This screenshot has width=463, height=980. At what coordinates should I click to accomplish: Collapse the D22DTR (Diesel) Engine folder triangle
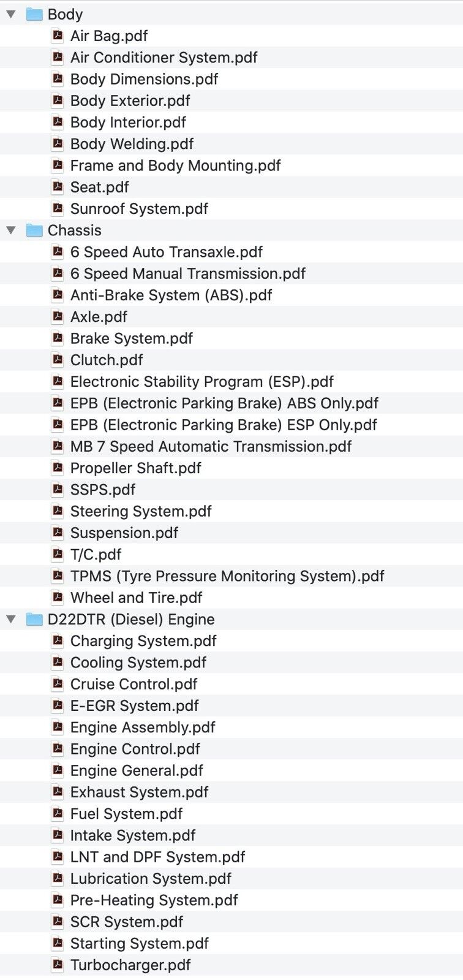click(11, 620)
